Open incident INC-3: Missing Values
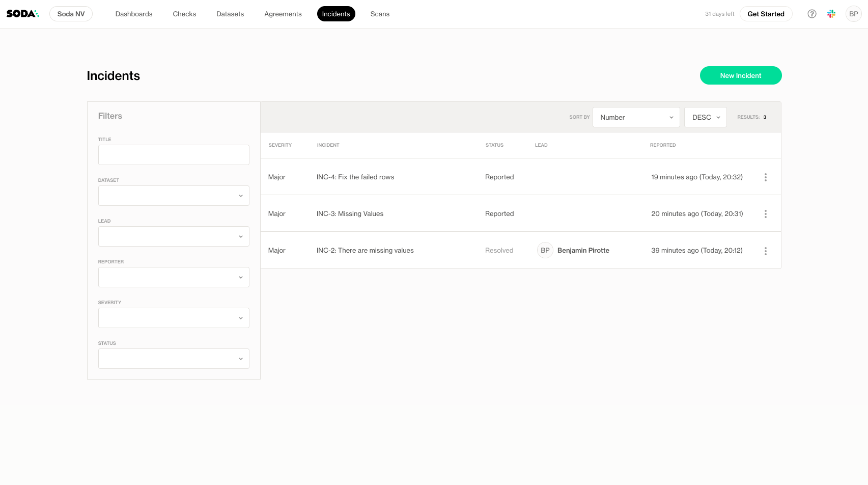Screen dimensions: 868x485 350,213
